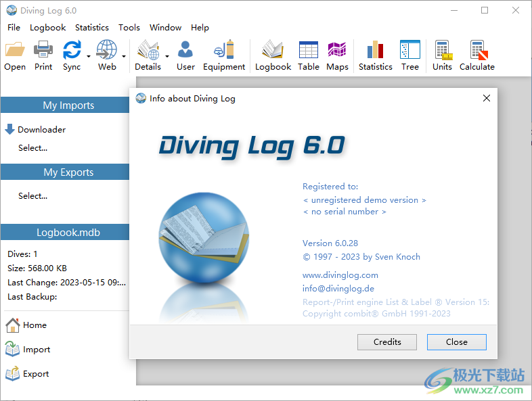This screenshot has height=401, width=532.
Task: Click the Credits button
Action: (x=387, y=342)
